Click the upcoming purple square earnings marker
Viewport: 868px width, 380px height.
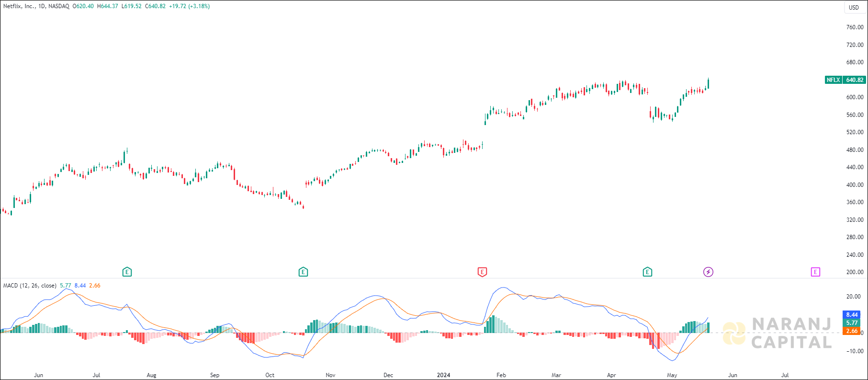[x=815, y=272]
